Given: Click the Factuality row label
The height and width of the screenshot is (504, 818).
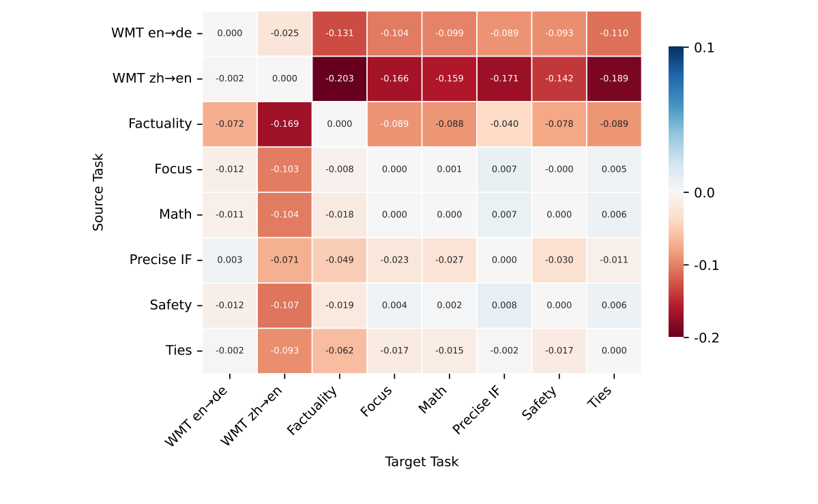Looking at the screenshot, I should click(x=160, y=124).
